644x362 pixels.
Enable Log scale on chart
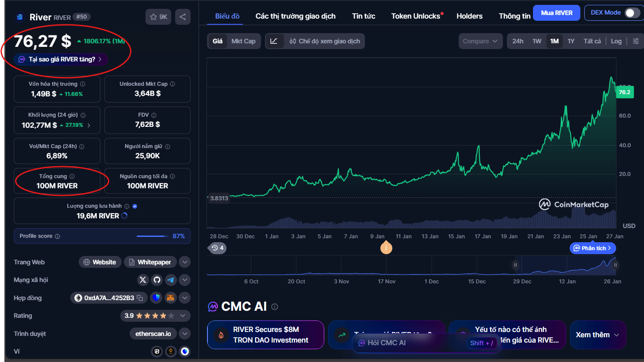(616, 41)
